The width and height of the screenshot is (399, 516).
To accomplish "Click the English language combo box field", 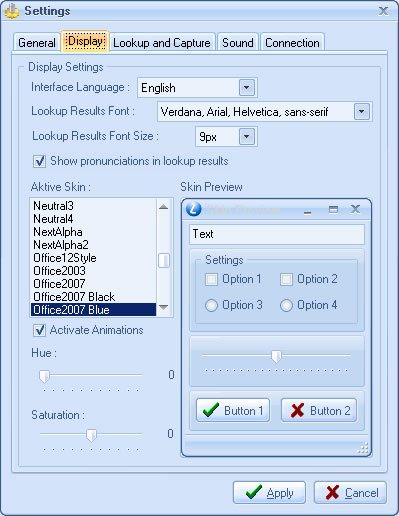I will [197, 88].
